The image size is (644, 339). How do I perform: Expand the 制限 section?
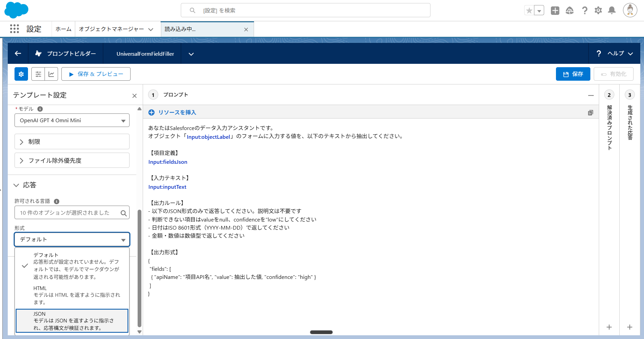[72, 142]
